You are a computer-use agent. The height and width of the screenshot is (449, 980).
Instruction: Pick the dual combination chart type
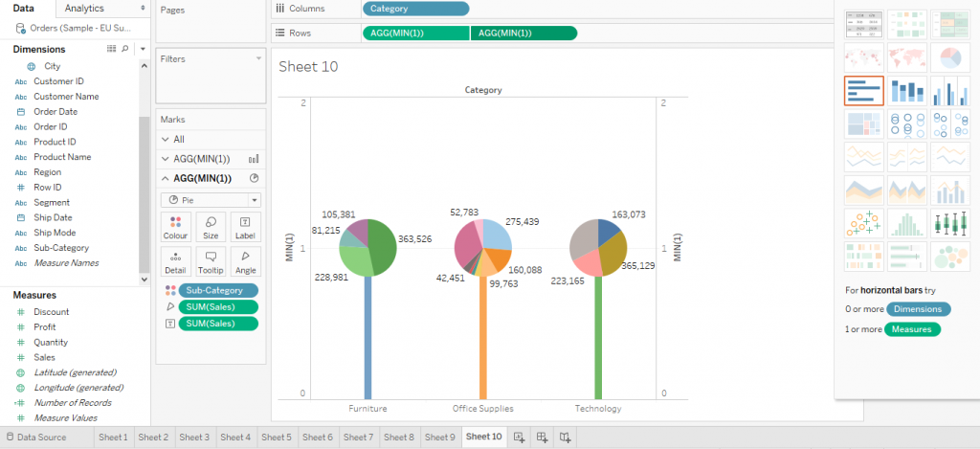[x=950, y=191]
